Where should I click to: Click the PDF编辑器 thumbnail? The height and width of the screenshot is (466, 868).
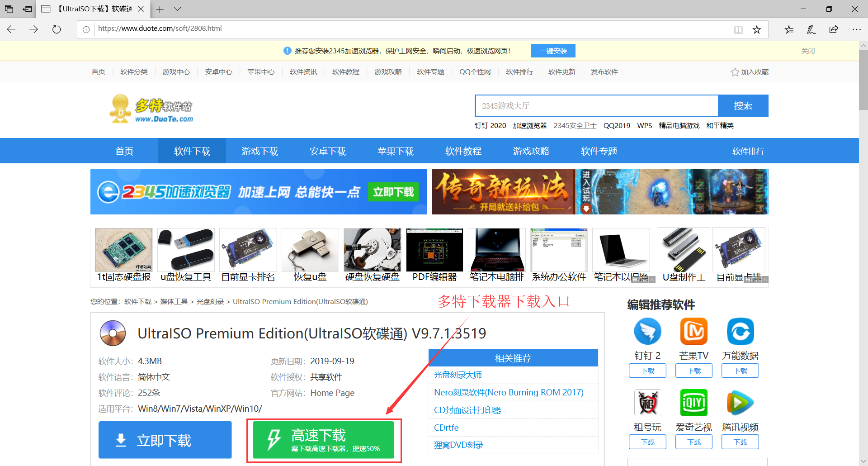[434, 250]
